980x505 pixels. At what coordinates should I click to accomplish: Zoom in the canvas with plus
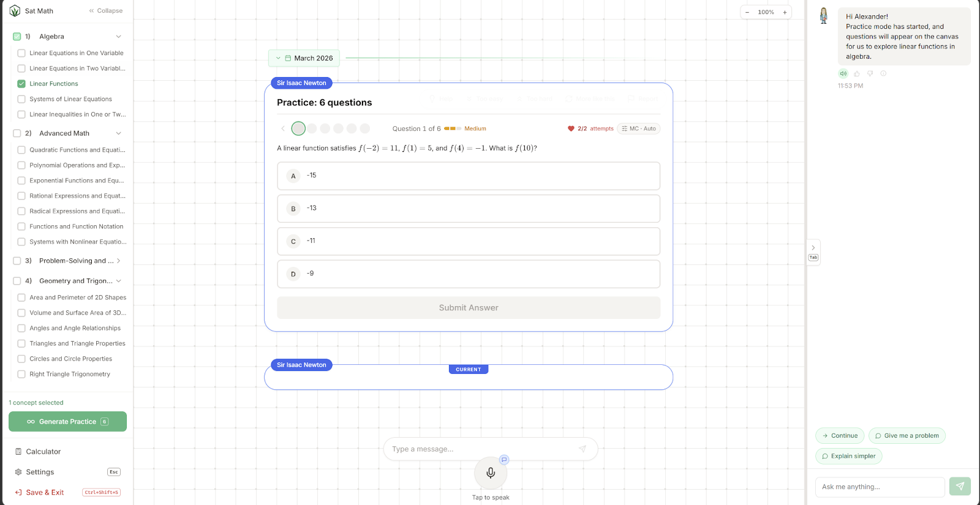pyautogui.click(x=785, y=12)
